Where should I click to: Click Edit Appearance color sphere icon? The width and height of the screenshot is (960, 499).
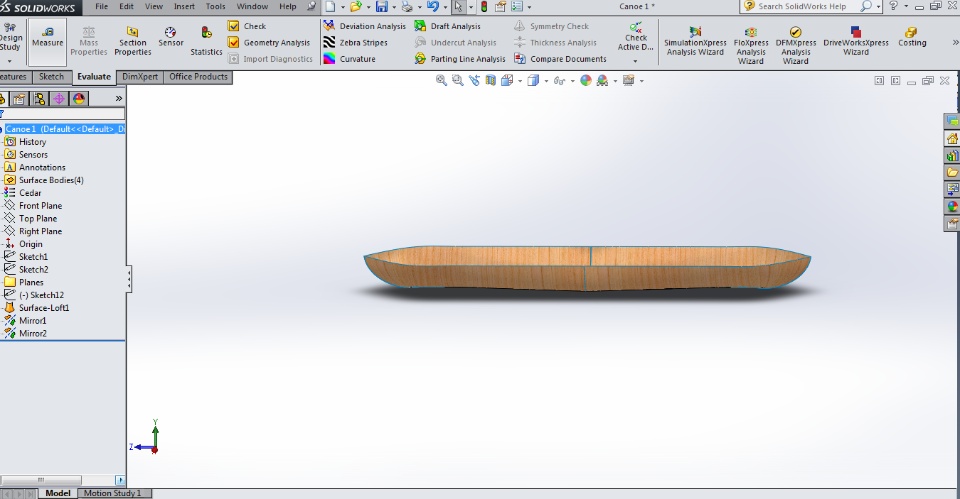coord(586,80)
